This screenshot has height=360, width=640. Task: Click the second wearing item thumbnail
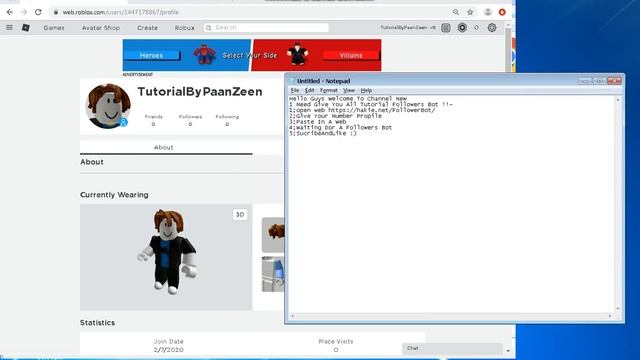[273, 274]
